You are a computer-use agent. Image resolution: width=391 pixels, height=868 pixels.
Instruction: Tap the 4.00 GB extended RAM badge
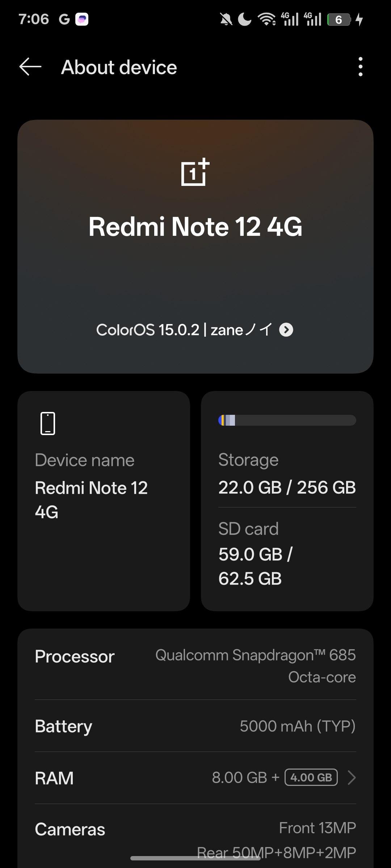311,778
